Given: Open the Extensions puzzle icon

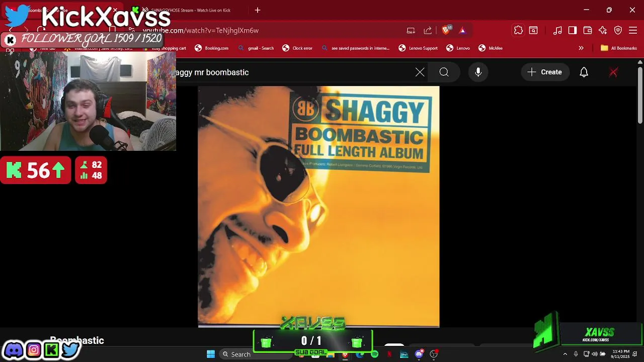Looking at the screenshot, I should coord(518,31).
